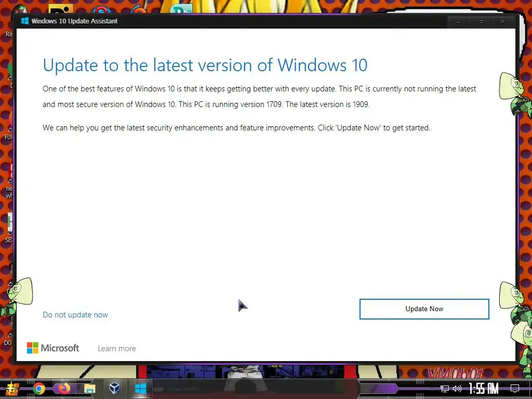Open the volume tray icon
Image resolution: width=532 pixels, height=399 pixels.
457,389
